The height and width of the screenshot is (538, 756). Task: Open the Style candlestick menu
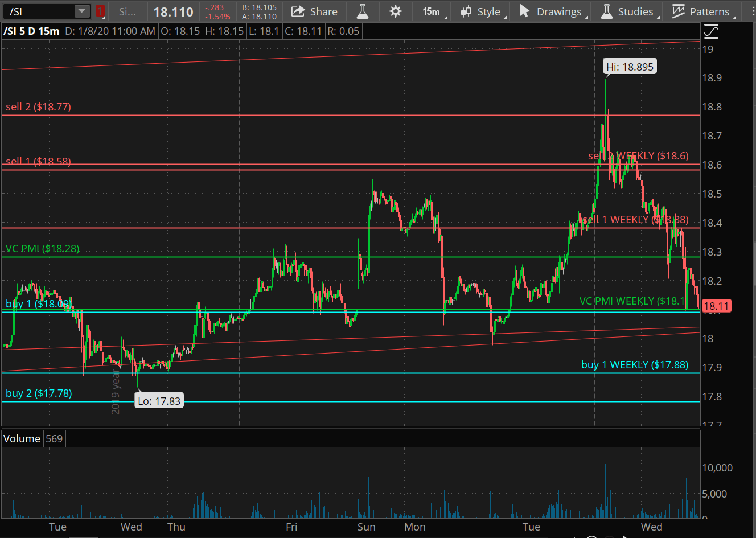pyautogui.click(x=483, y=11)
